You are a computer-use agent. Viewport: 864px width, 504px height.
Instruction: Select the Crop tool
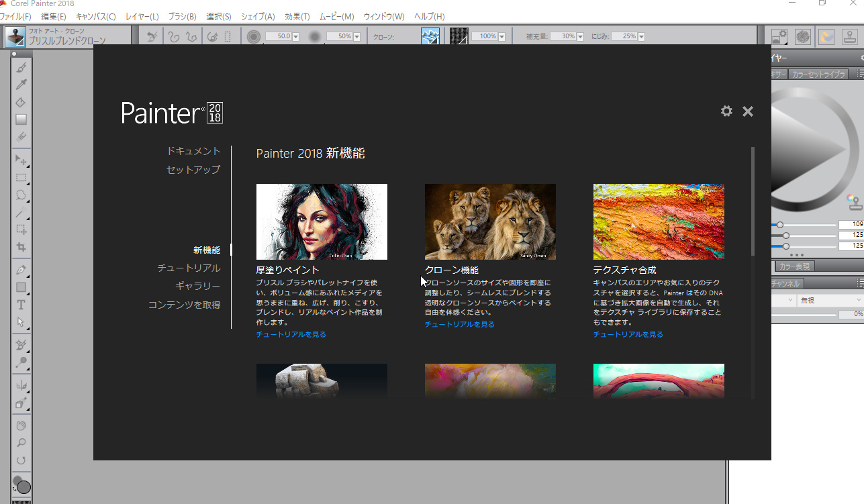(x=21, y=248)
